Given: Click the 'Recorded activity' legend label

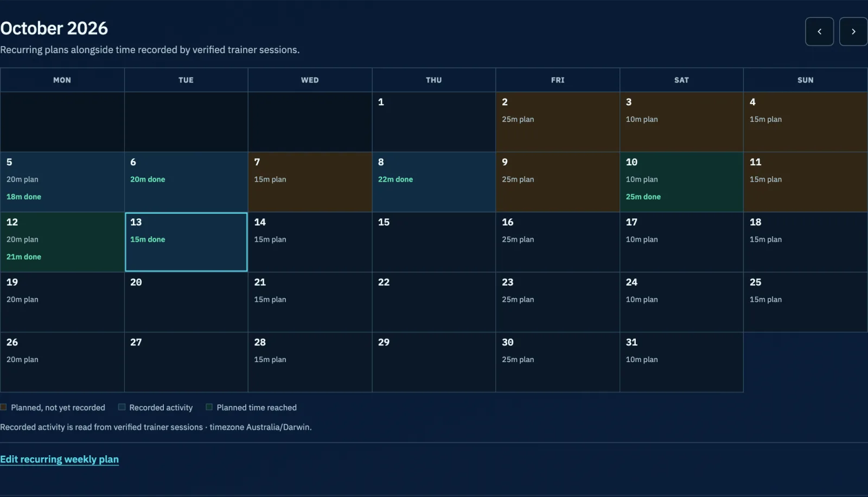Looking at the screenshot, I should pyautogui.click(x=161, y=408).
